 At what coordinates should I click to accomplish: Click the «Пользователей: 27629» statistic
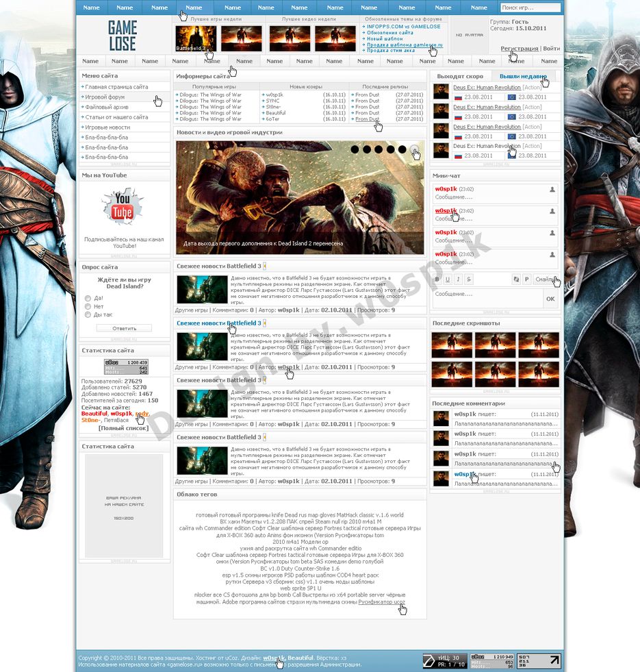click(112, 381)
